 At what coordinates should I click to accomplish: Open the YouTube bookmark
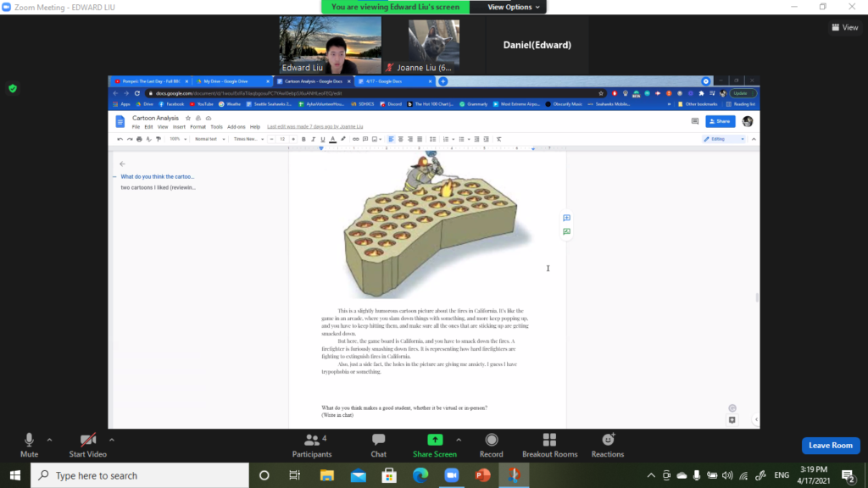point(202,104)
